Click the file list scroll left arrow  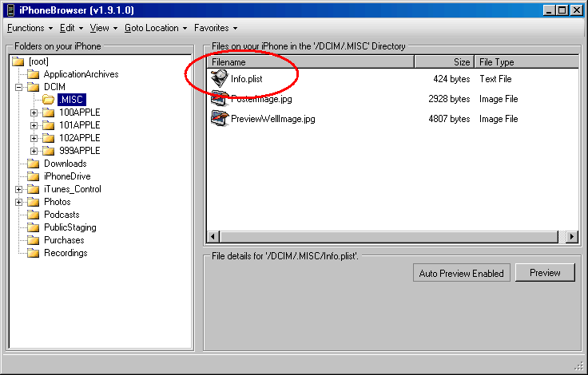(x=213, y=236)
